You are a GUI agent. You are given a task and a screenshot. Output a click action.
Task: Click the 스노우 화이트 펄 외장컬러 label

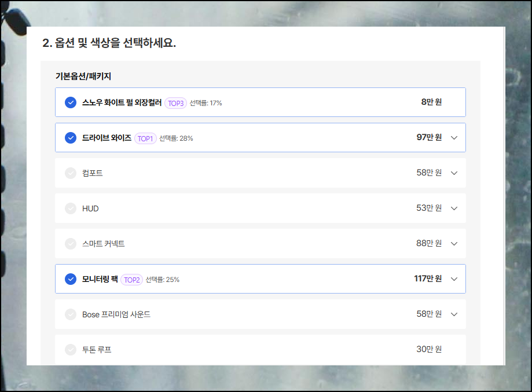(122, 102)
